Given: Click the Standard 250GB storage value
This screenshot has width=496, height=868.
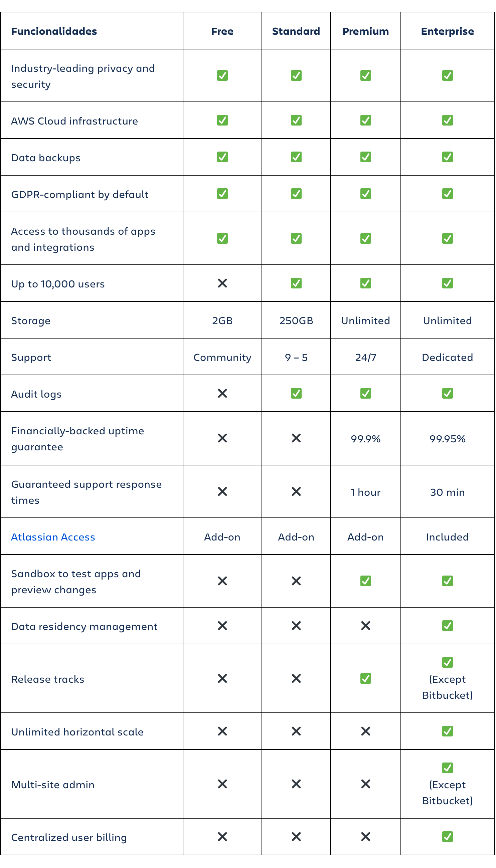Looking at the screenshot, I should 296,320.
